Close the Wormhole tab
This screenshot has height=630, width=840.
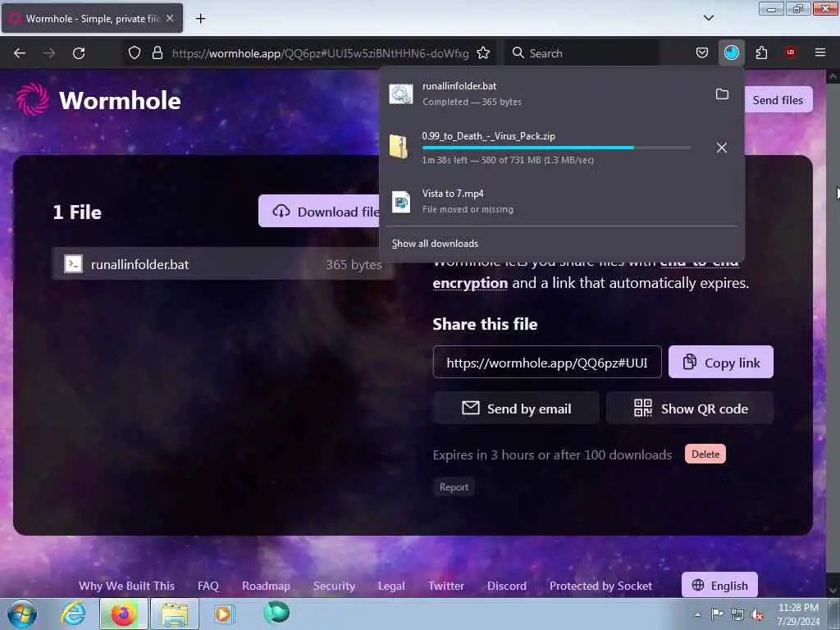coord(169,19)
